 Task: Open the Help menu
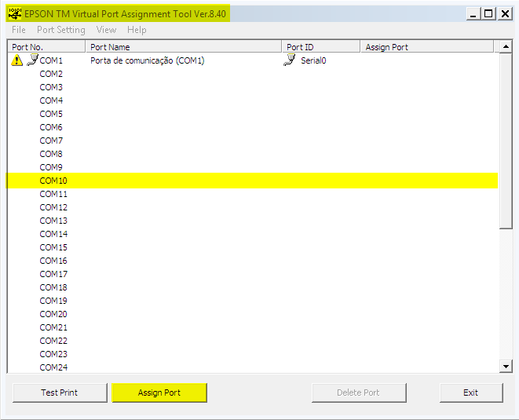pos(137,30)
